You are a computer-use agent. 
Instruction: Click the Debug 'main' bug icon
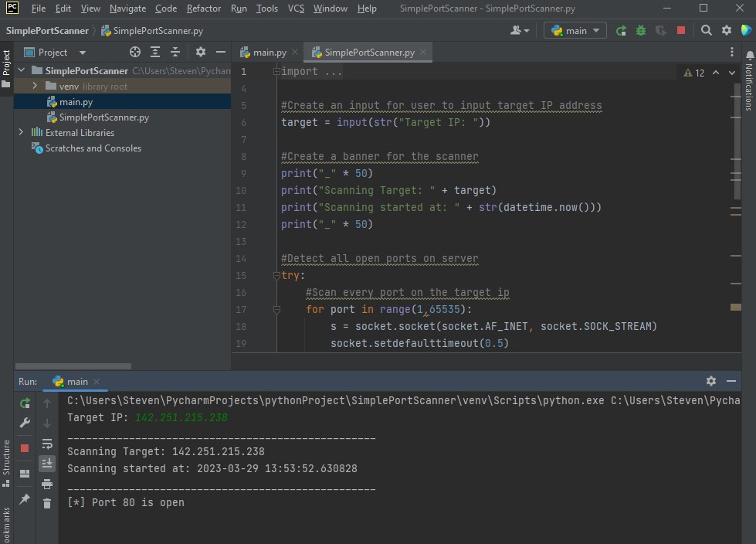pyautogui.click(x=641, y=31)
